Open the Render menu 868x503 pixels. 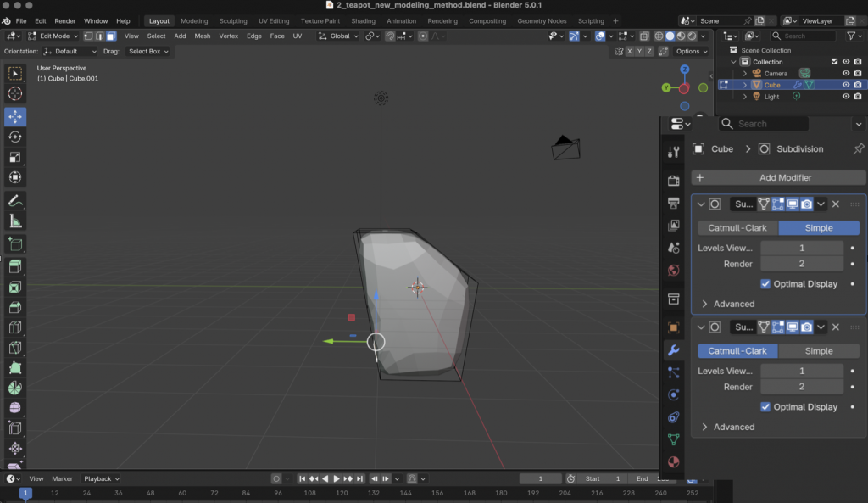[65, 20]
